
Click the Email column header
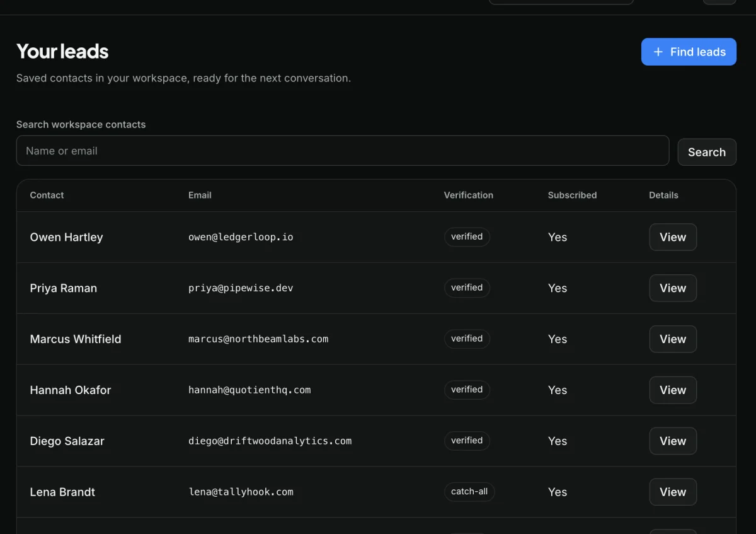[x=200, y=195]
